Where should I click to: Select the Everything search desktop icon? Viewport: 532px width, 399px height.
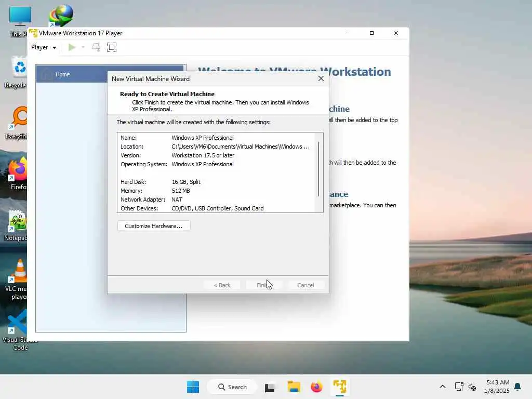pos(16,123)
